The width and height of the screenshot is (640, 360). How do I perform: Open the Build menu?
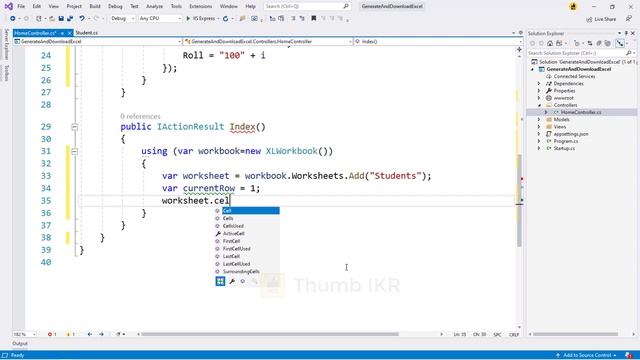click(x=95, y=6)
